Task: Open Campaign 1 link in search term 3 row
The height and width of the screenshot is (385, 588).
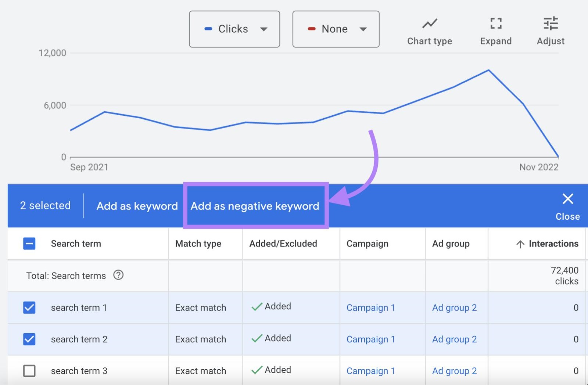Action: tap(371, 371)
